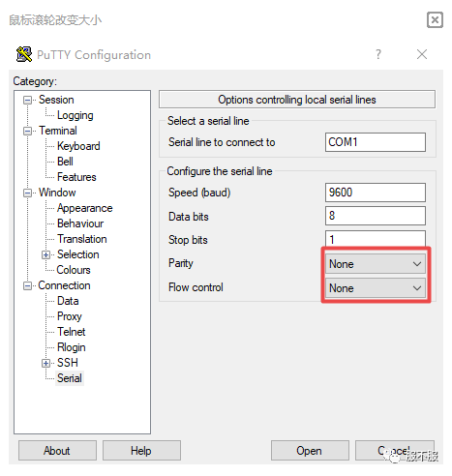Collapse the Terminal tree node

coord(27,131)
